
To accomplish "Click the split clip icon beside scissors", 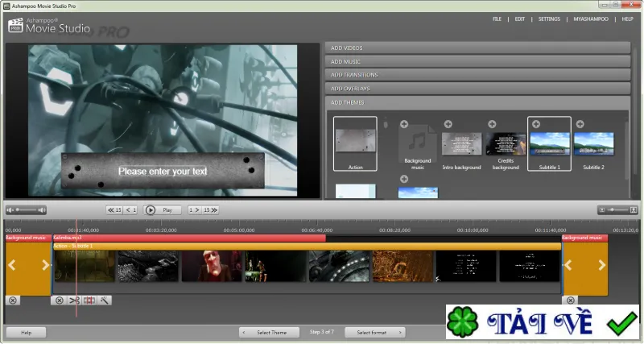I will coord(89,300).
